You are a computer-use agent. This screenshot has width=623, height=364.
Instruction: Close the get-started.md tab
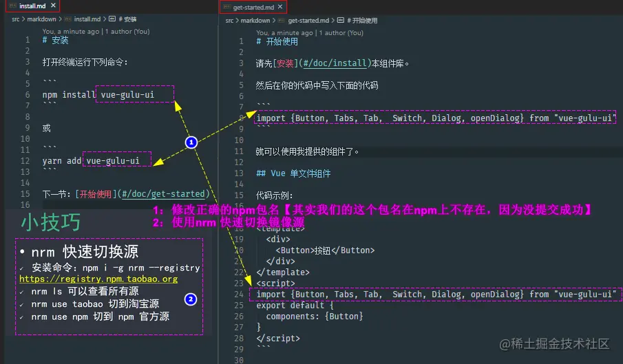(x=280, y=7)
